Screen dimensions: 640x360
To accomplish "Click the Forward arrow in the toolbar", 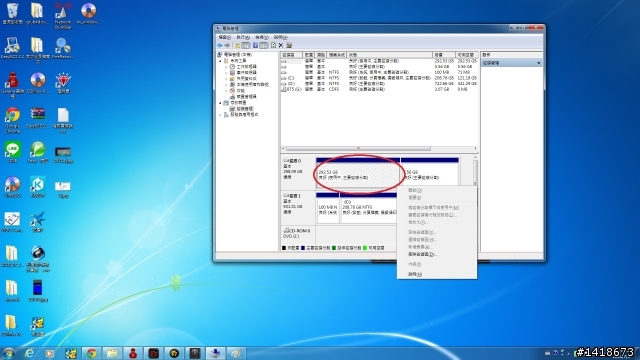I will click(227, 45).
